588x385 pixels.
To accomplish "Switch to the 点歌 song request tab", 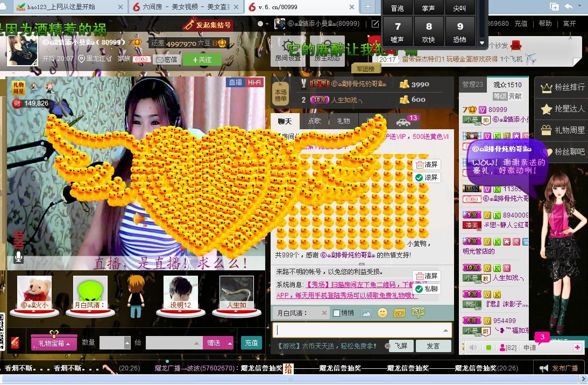I will click(314, 121).
